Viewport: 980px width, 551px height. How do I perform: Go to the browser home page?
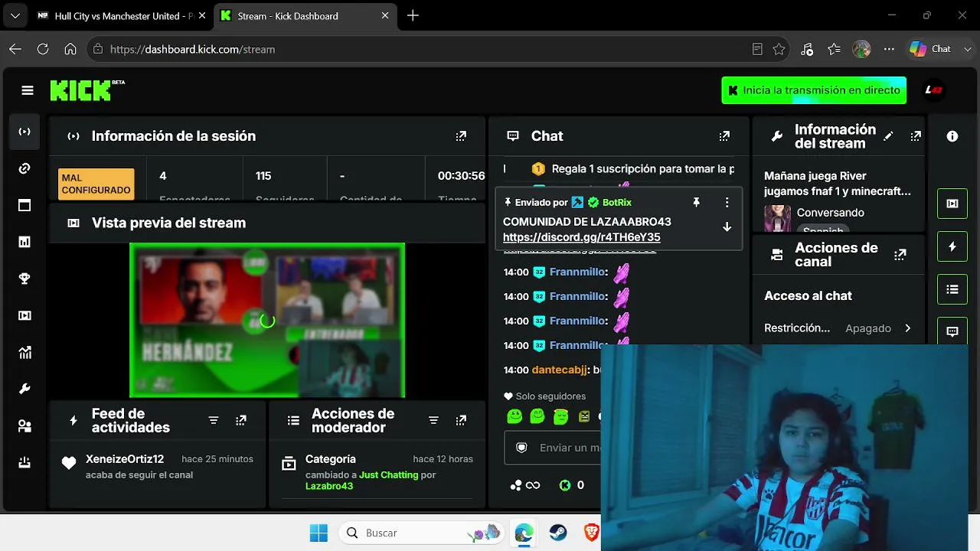70,49
